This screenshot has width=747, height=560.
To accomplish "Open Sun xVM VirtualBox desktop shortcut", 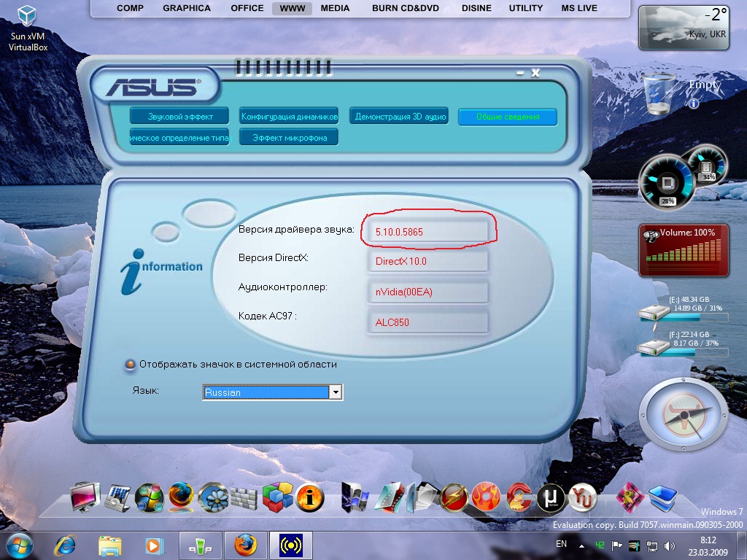I will (28, 27).
